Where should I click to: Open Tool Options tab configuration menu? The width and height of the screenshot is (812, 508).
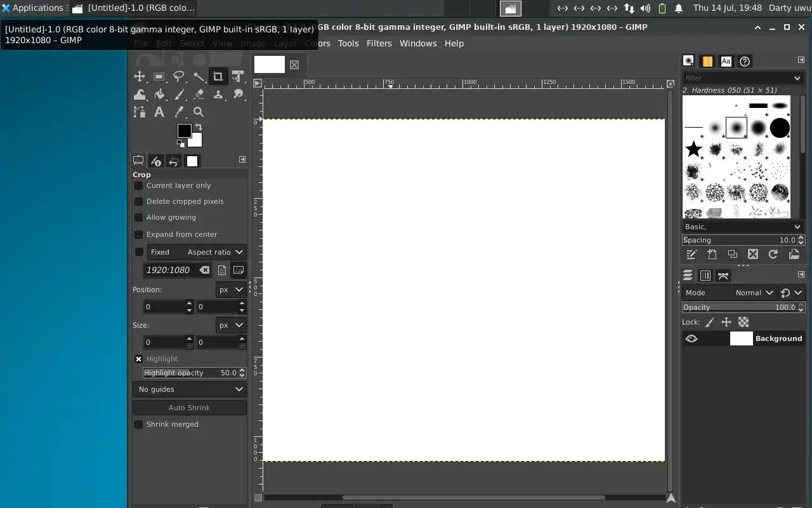coord(242,159)
